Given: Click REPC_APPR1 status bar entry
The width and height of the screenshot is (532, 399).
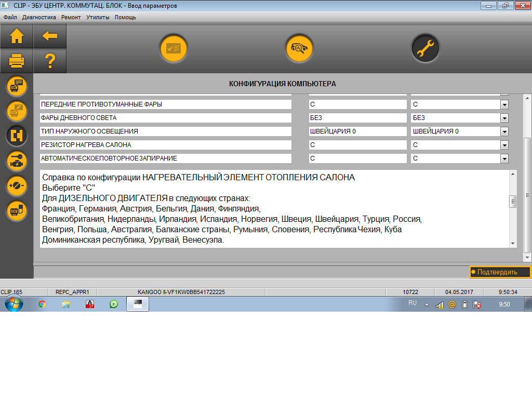Looking at the screenshot, I should coord(72,292).
